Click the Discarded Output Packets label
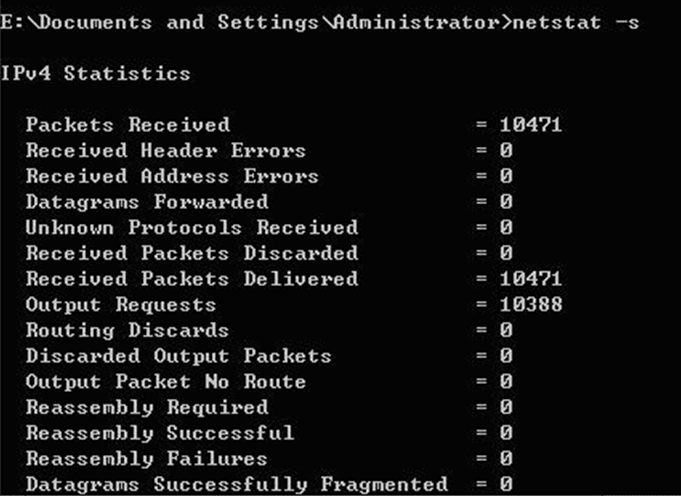This screenshot has width=681, height=496. click(179, 356)
